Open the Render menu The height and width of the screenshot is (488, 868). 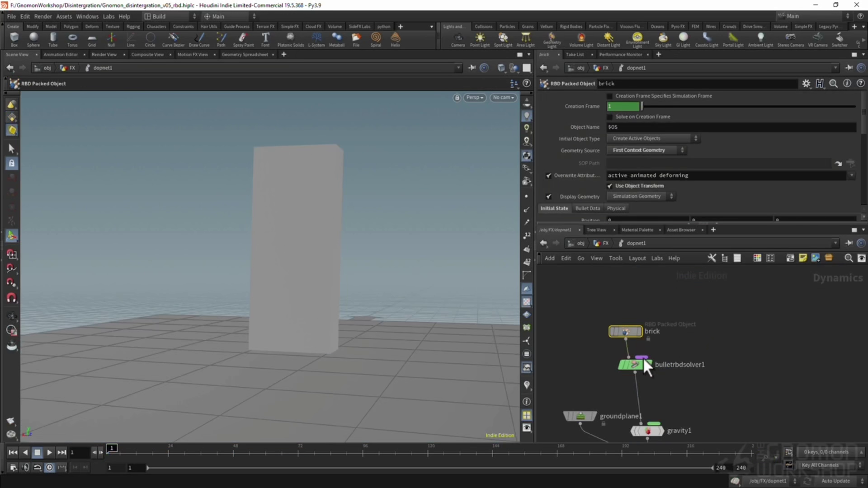pos(43,16)
